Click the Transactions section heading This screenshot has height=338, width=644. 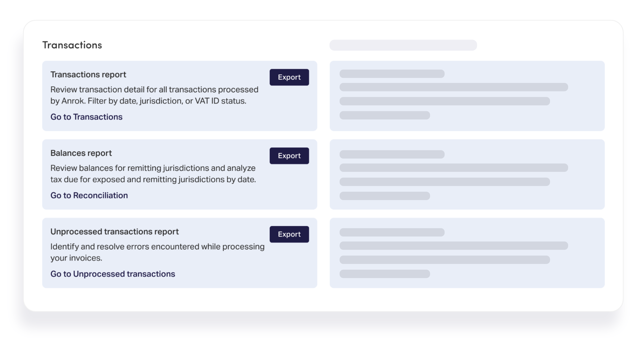[72, 45]
